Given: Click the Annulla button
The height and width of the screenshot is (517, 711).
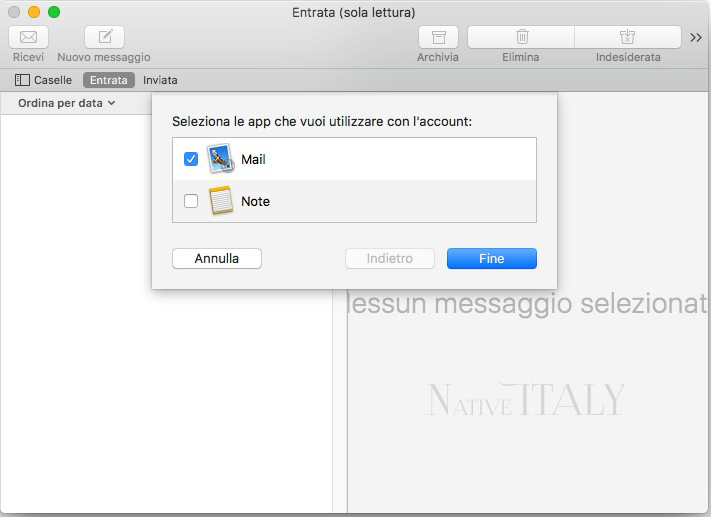Looking at the screenshot, I should (217, 258).
